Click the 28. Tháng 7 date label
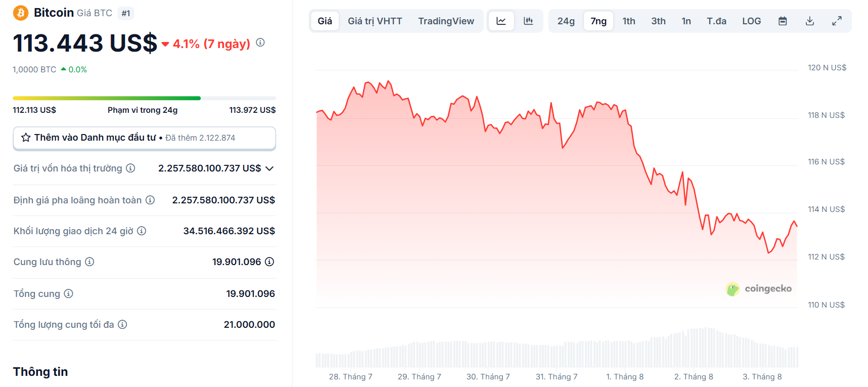The width and height of the screenshot is (868, 387). [350, 377]
